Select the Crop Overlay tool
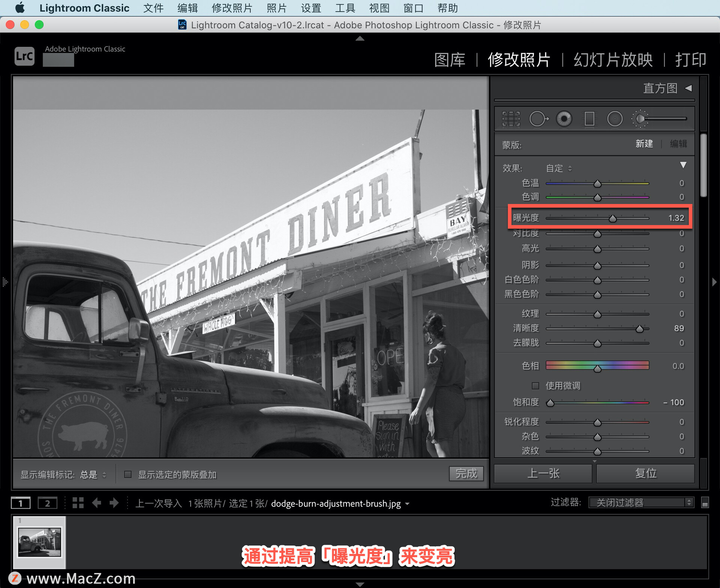 click(x=511, y=119)
